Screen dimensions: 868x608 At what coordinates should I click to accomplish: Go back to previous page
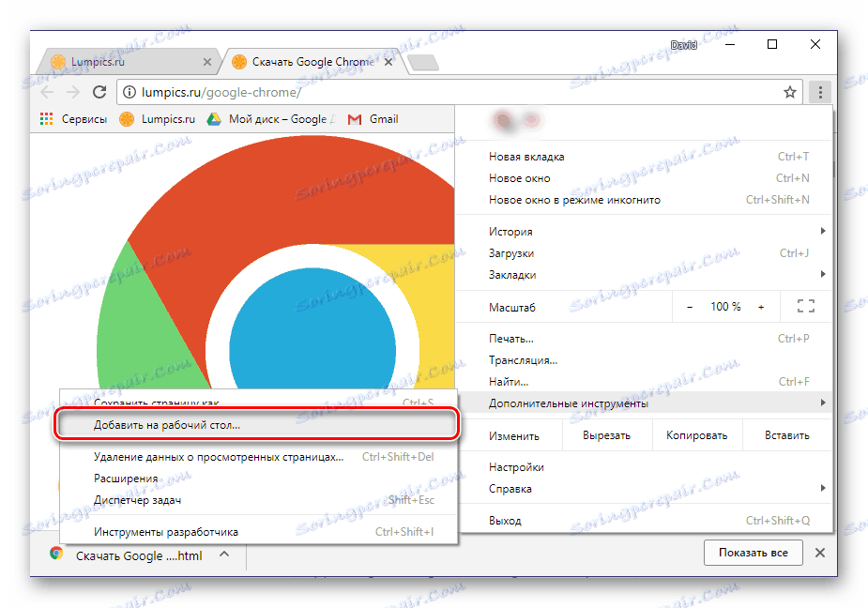coord(48,92)
